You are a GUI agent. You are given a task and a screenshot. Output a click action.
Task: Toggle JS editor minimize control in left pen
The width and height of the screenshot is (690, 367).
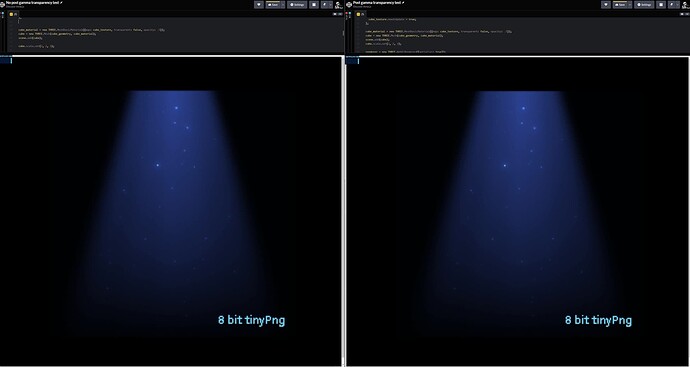334,14
